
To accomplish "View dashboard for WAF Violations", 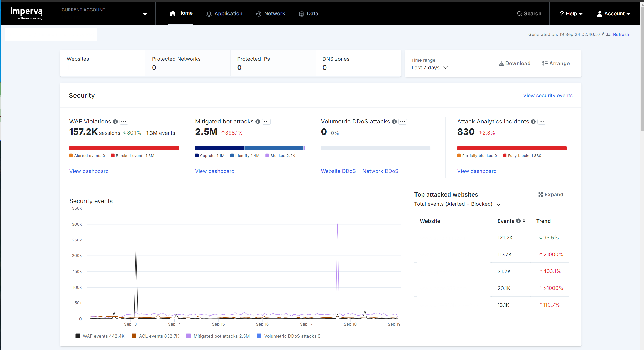I will point(89,171).
